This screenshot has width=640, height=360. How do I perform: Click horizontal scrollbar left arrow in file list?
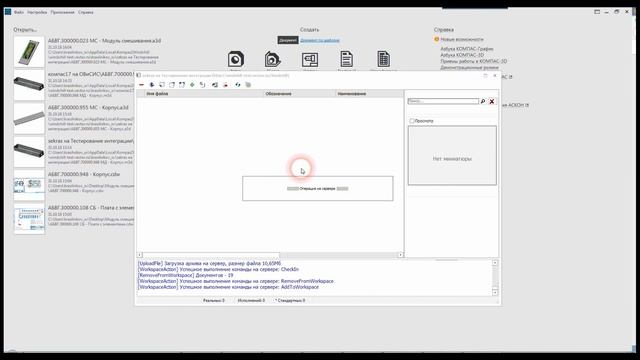coord(139,255)
